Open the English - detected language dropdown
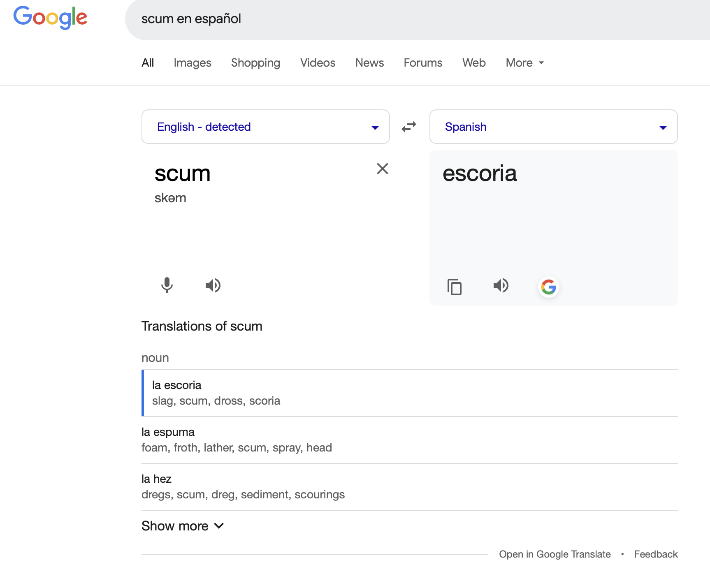710x588 pixels. point(265,127)
